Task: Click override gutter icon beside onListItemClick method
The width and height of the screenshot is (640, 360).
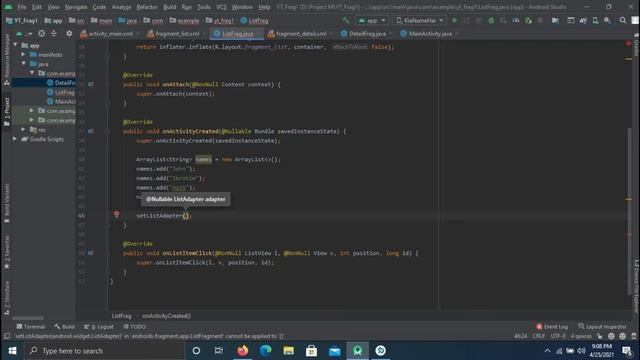Action: click(91, 253)
